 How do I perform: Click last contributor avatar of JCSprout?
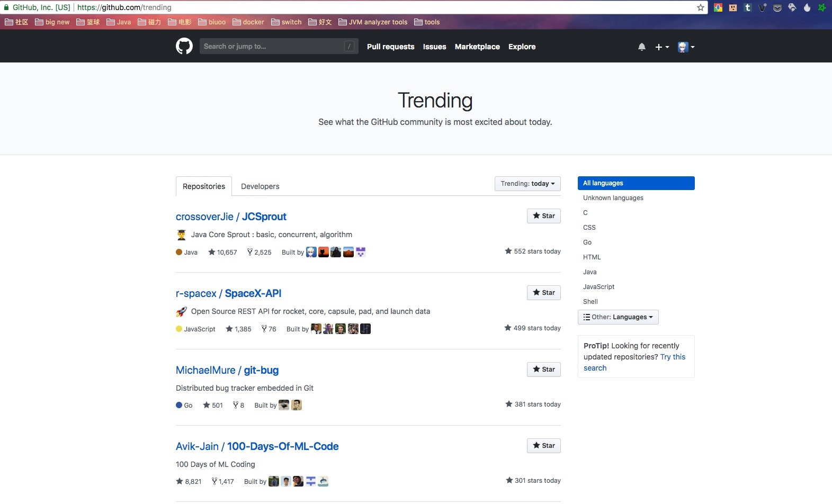click(361, 252)
